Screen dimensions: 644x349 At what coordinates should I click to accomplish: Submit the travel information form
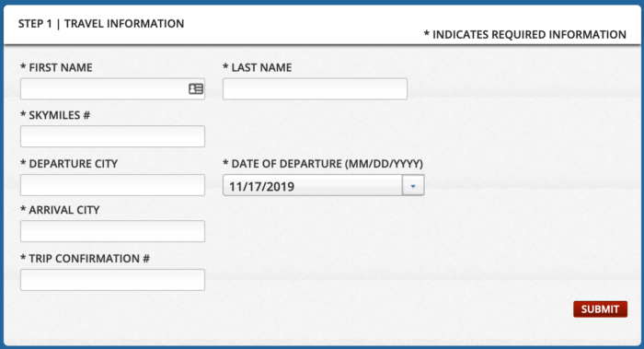[x=600, y=309]
